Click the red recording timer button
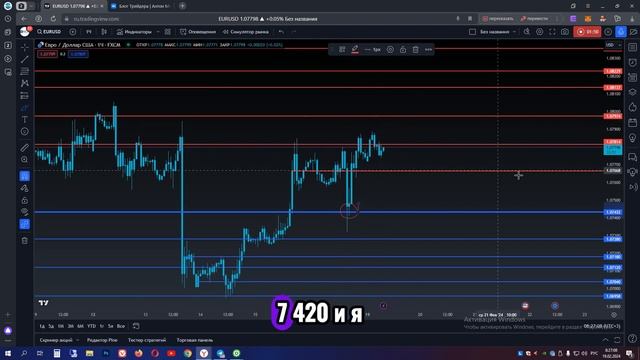The width and height of the screenshot is (640, 360). click(587, 31)
